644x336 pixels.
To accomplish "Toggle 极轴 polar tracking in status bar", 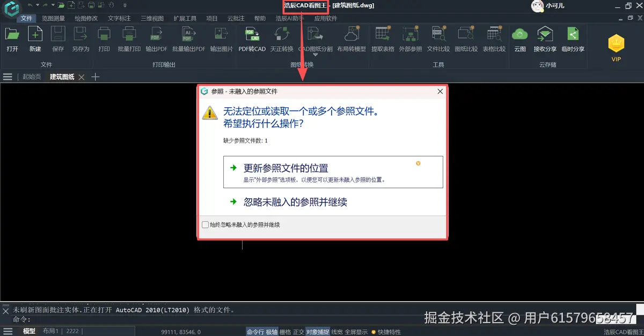I will pos(272,332).
